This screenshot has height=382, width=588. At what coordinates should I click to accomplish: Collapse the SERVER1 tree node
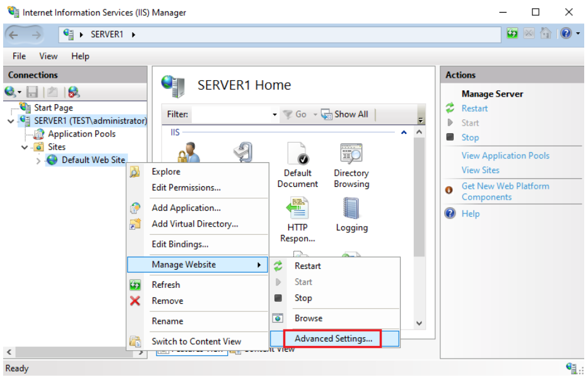tap(11, 121)
